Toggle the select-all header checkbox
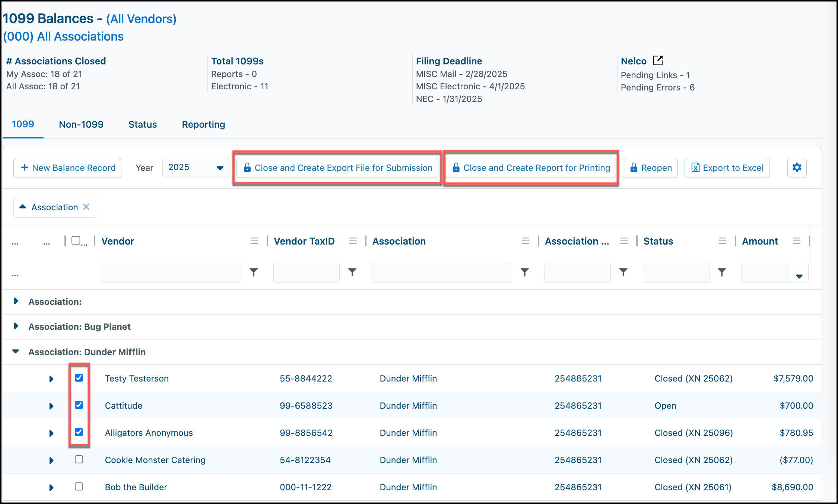 pos(76,240)
